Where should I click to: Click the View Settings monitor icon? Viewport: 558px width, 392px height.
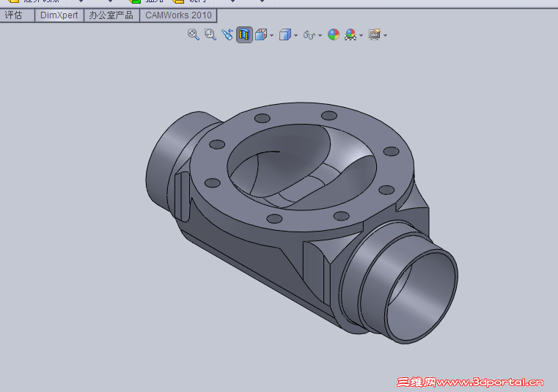coord(375,34)
